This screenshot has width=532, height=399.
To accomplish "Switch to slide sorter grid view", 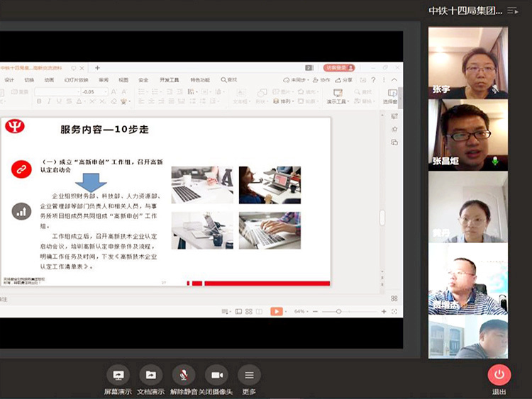I will click(x=248, y=311).
